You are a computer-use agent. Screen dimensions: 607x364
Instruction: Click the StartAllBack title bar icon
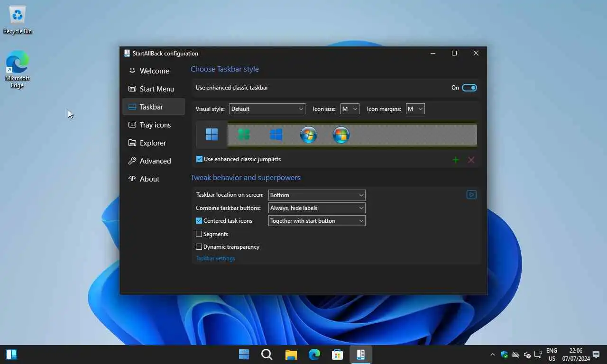point(127,53)
